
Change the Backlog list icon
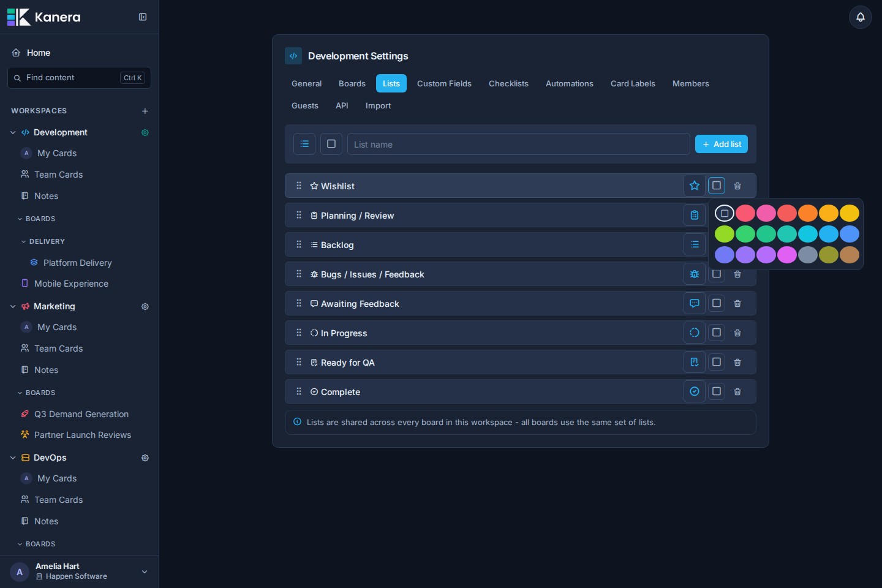695,244
